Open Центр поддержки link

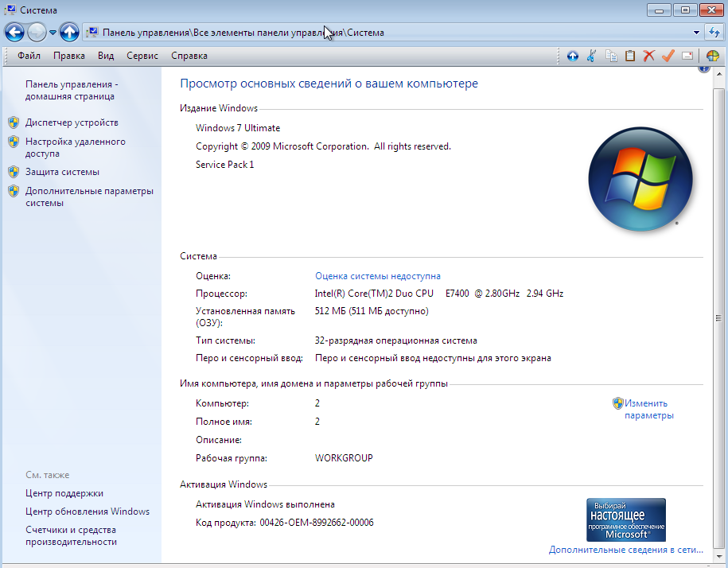[x=64, y=493]
